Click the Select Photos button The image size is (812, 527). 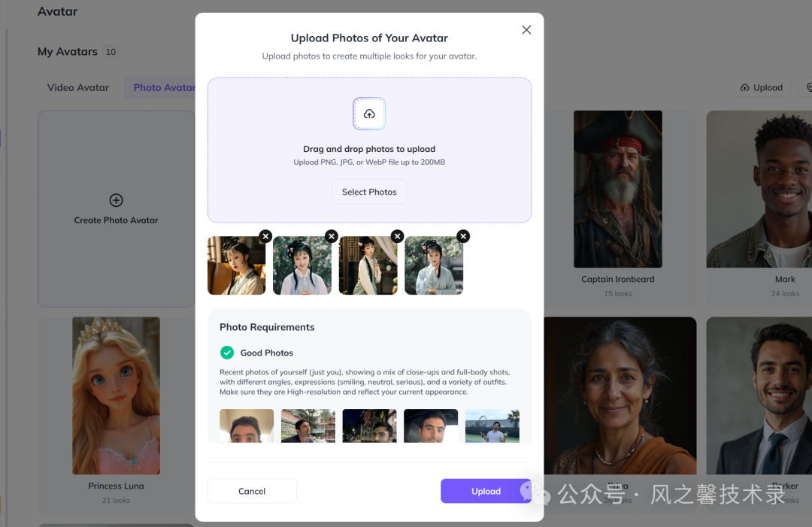(x=369, y=192)
